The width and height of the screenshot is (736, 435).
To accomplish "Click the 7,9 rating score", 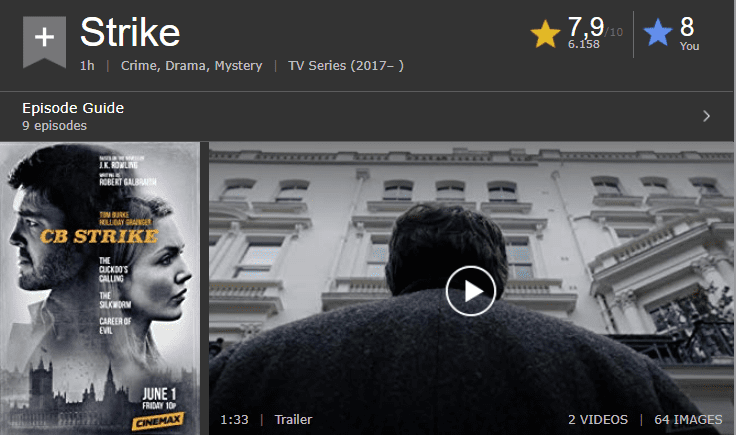I will pyautogui.click(x=586, y=27).
